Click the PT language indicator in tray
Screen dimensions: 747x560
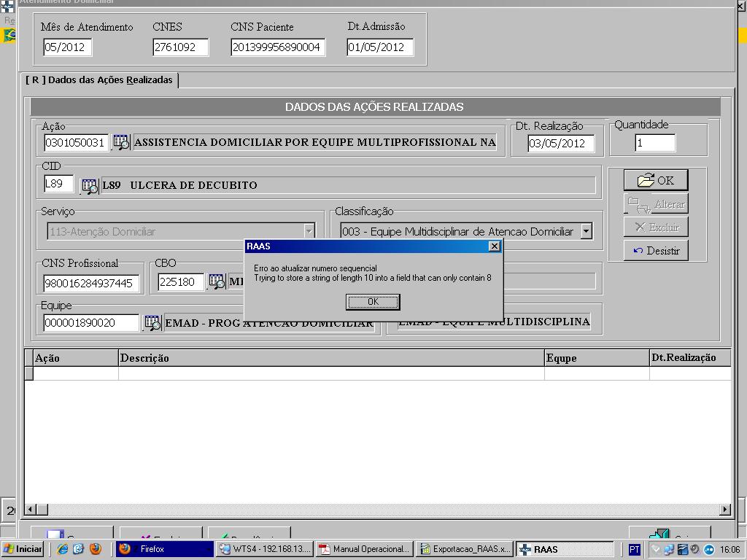(x=635, y=549)
